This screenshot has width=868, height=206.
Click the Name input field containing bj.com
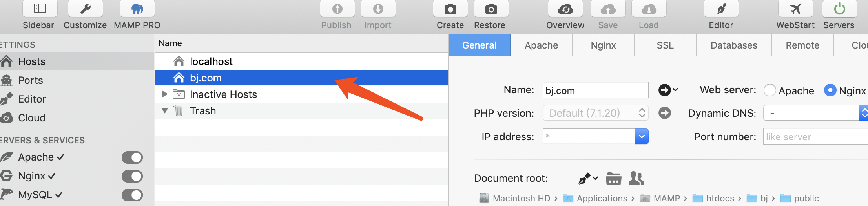tap(596, 90)
